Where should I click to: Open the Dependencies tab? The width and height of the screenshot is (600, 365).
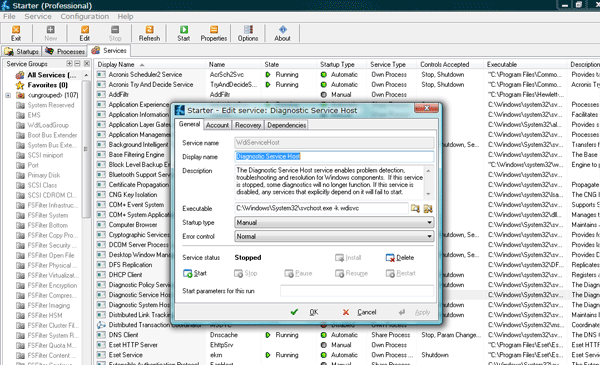coord(287,125)
